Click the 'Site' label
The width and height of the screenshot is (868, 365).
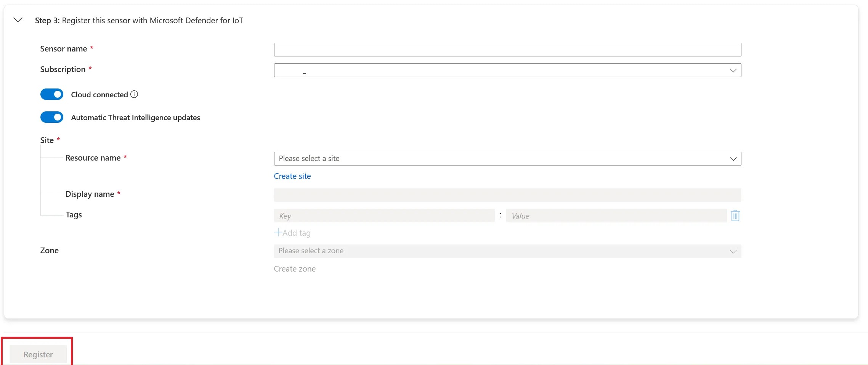(x=47, y=140)
